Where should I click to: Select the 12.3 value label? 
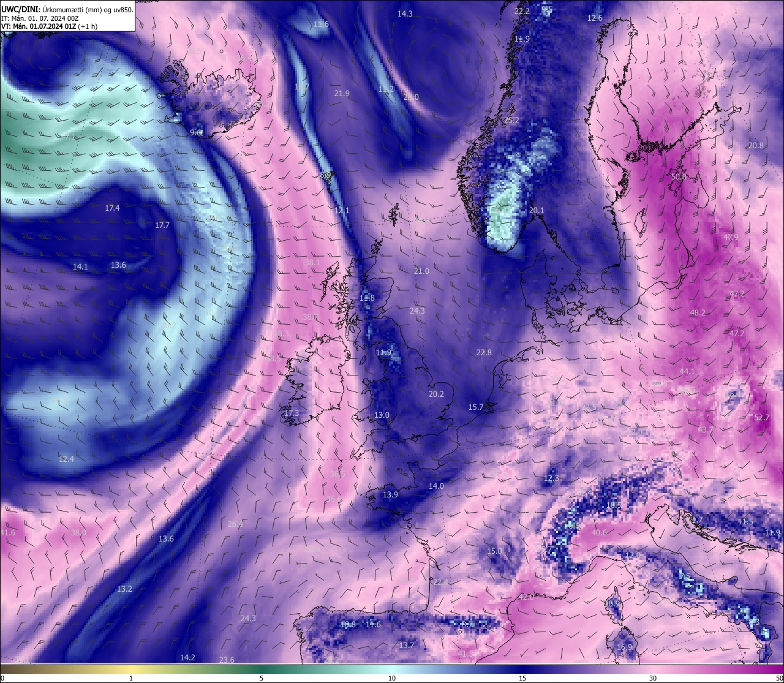click(x=551, y=478)
